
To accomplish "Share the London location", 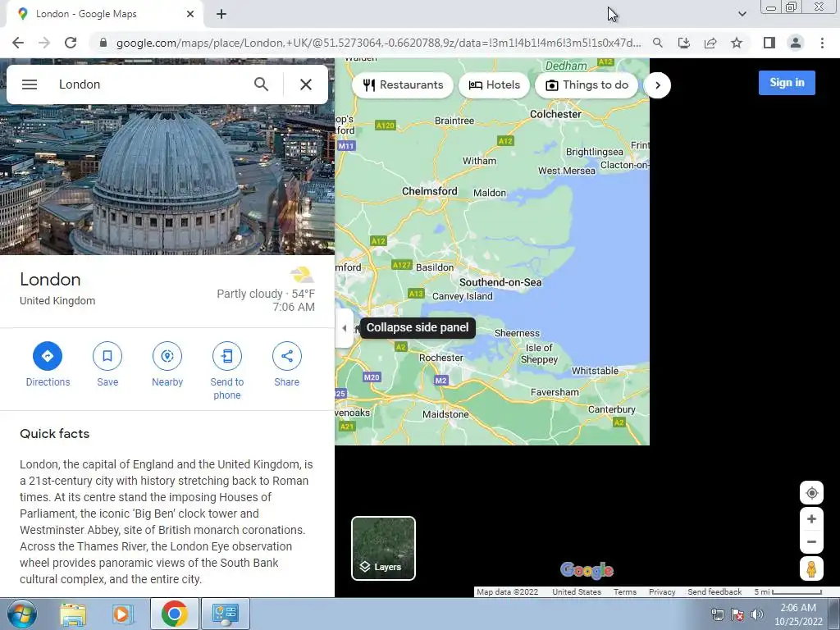I will 286,365.
